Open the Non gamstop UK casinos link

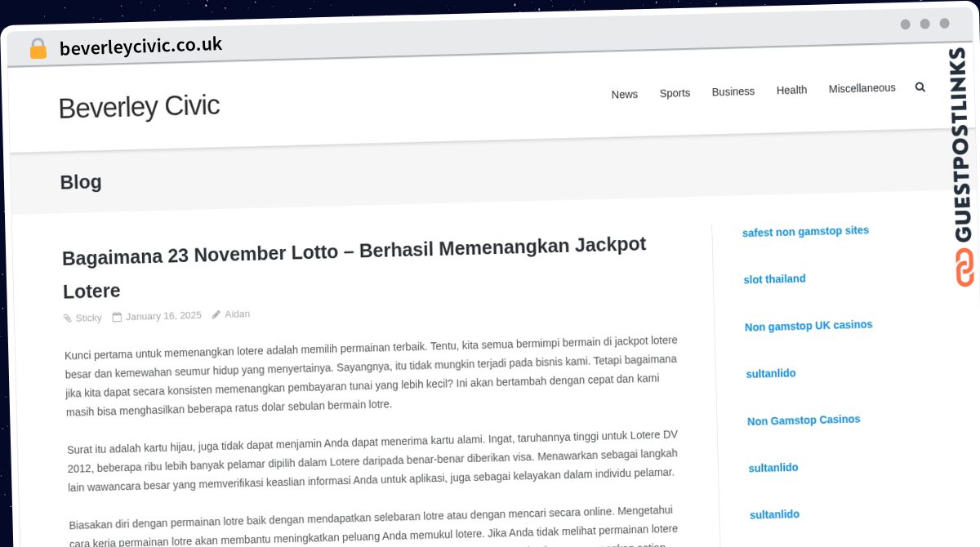coord(808,326)
